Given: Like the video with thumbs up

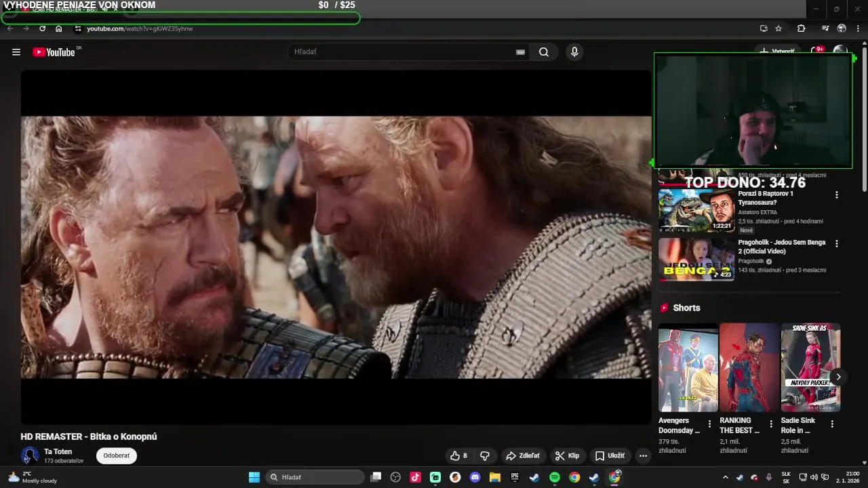Looking at the screenshot, I should tap(459, 456).
